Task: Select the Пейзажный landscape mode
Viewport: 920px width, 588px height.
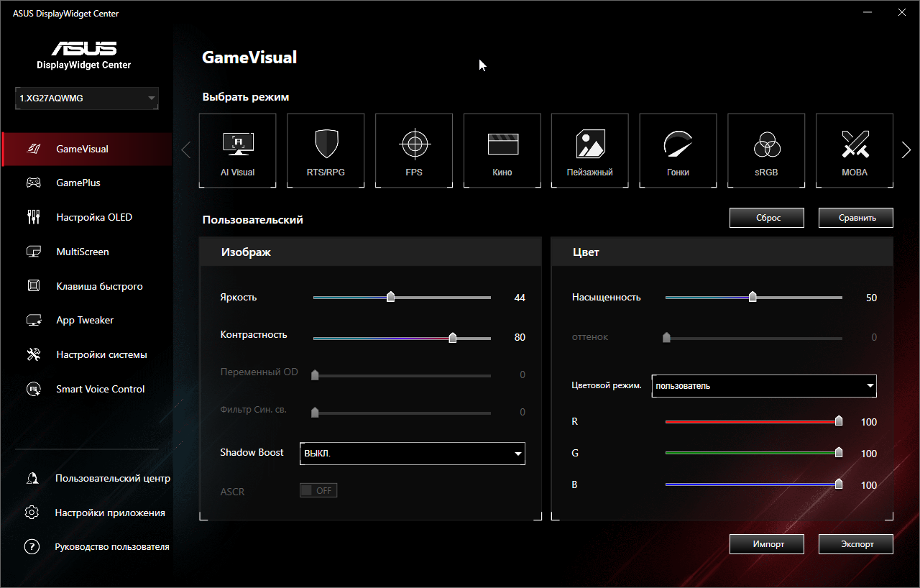Action: (590, 151)
